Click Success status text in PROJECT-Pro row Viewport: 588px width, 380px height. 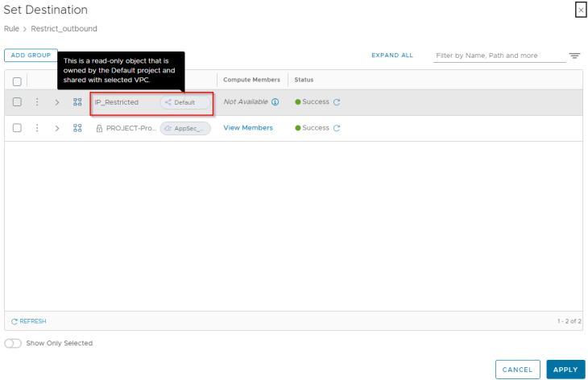pyautogui.click(x=316, y=128)
